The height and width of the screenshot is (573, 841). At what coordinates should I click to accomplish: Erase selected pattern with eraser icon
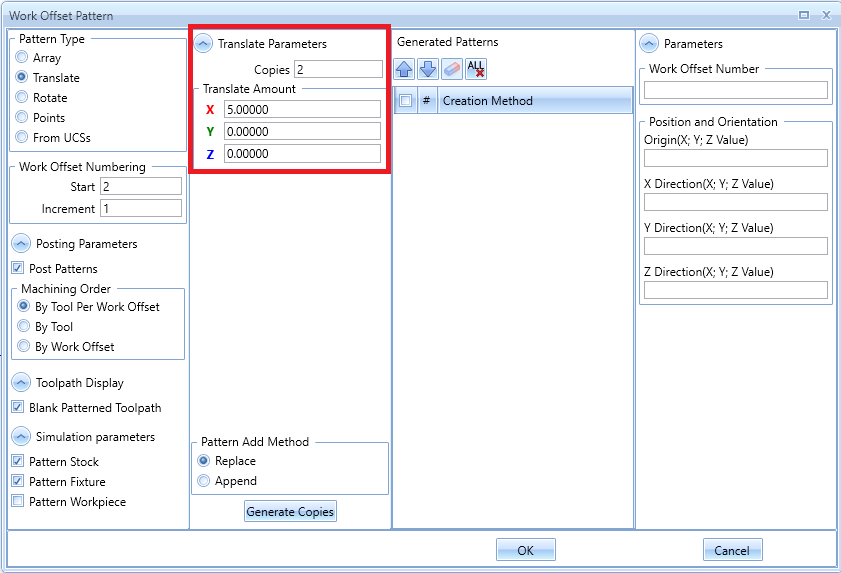coord(452,69)
